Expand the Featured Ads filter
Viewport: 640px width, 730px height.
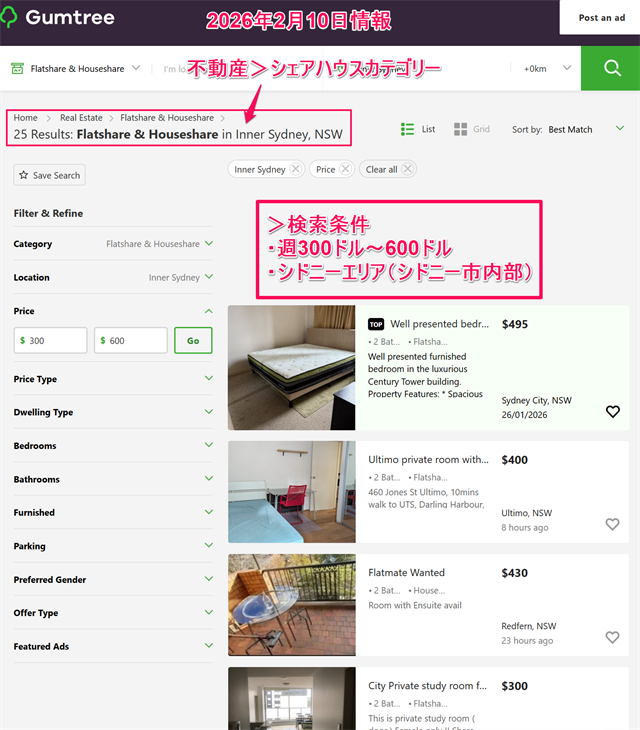click(x=209, y=645)
